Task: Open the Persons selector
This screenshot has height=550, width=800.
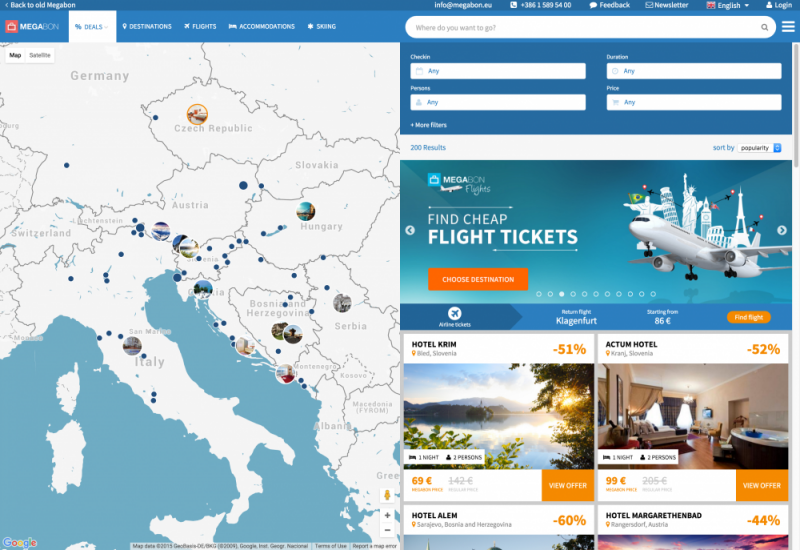Action: pos(498,102)
